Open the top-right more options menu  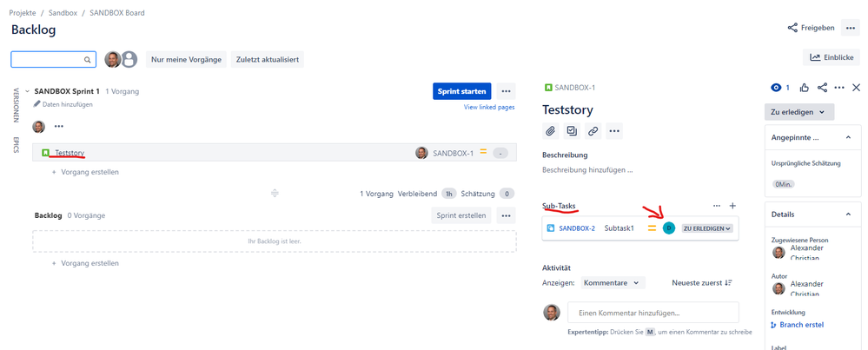tap(851, 28)
